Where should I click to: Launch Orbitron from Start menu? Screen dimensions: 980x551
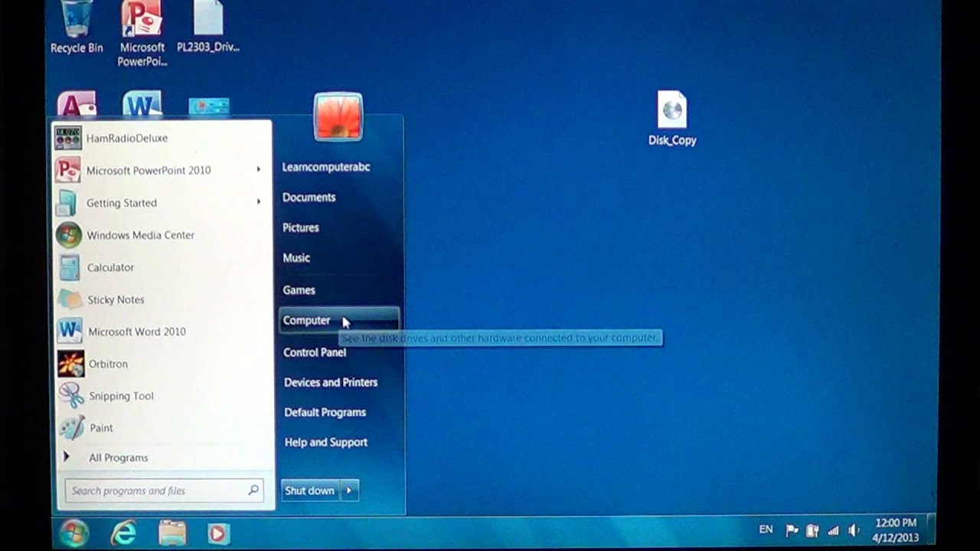click(x=162, y=364)
